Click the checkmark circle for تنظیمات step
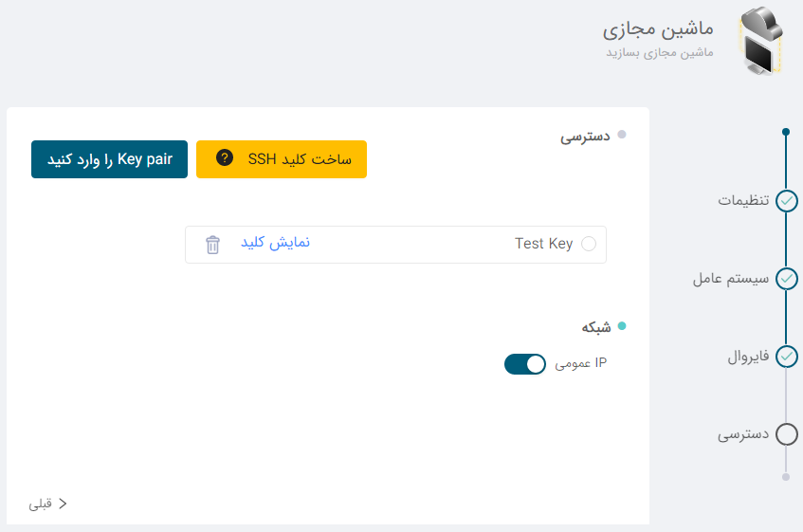This screenshot has height=532, width=803. [x=786, y=201]
